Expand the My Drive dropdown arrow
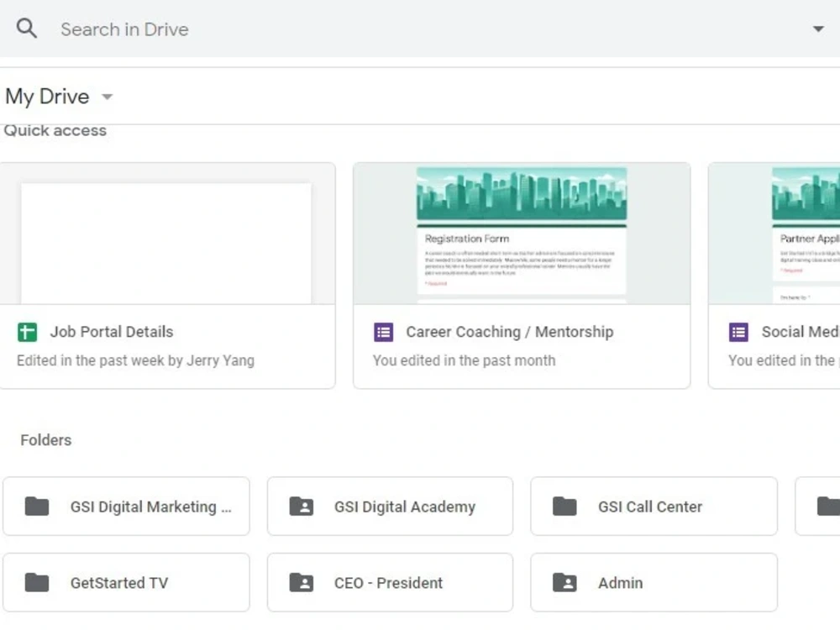This screenshot has width=840, height=630. (108, 97)
